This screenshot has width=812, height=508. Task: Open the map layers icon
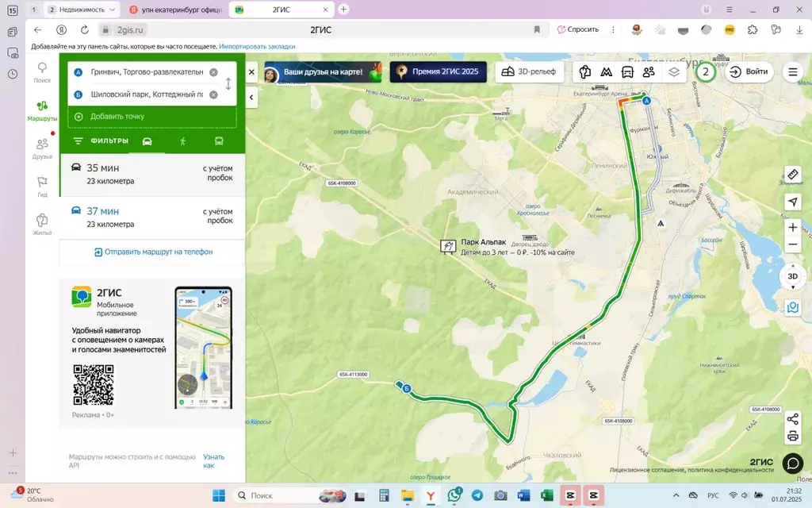[674, 72]
